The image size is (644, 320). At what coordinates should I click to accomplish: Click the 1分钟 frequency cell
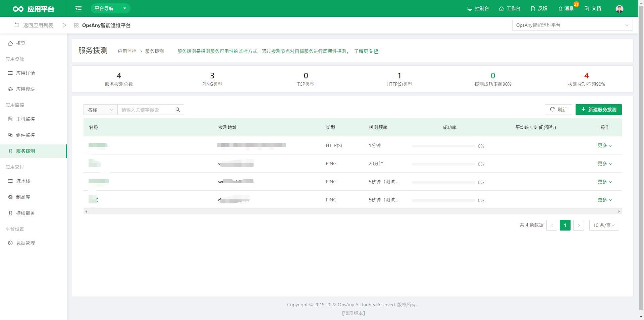tap(375, 145)
